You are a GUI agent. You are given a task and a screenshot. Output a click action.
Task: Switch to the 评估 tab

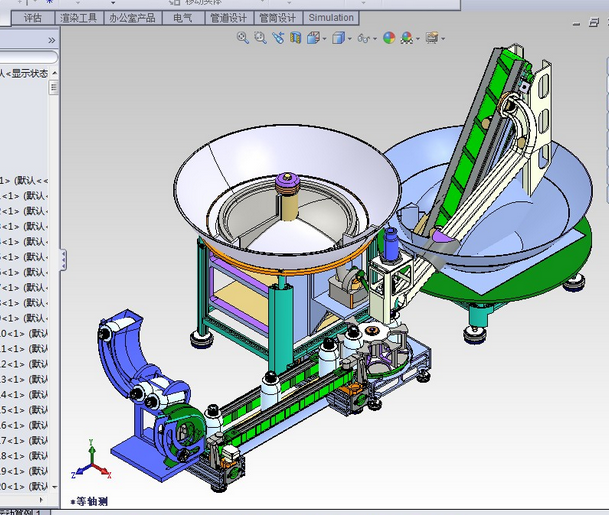point(33,18)
